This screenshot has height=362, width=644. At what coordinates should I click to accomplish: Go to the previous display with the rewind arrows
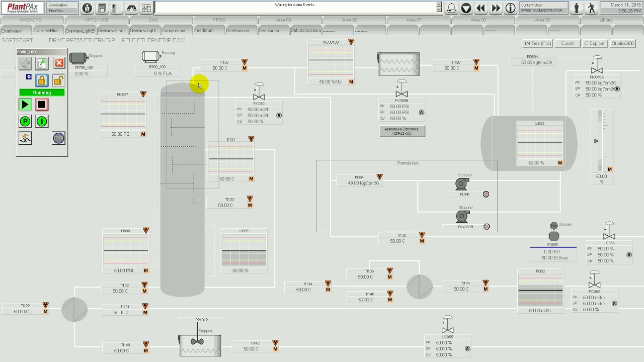point(481,8)
